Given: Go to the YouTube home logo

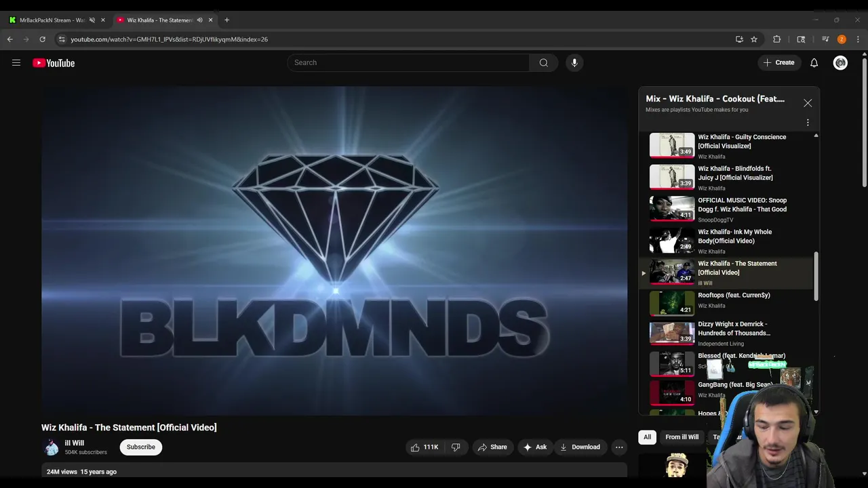Looking at the screenshot, I should click(x=54, y=63).
